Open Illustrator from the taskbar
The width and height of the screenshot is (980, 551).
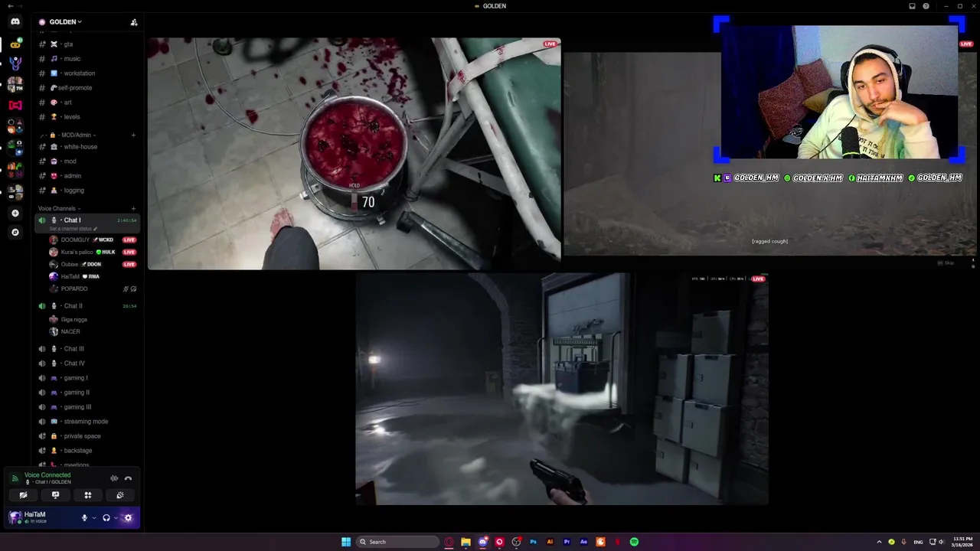[550, 542]
